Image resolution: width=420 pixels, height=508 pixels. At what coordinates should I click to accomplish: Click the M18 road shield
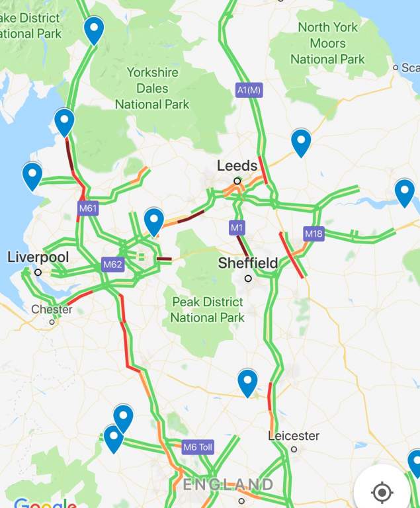(314, 233)
